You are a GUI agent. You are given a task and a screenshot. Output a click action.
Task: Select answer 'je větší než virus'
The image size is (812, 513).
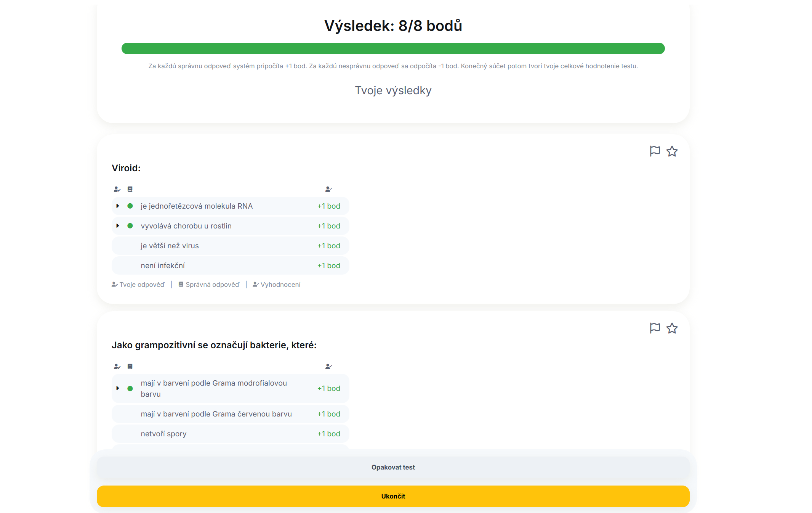coord(230,246)
